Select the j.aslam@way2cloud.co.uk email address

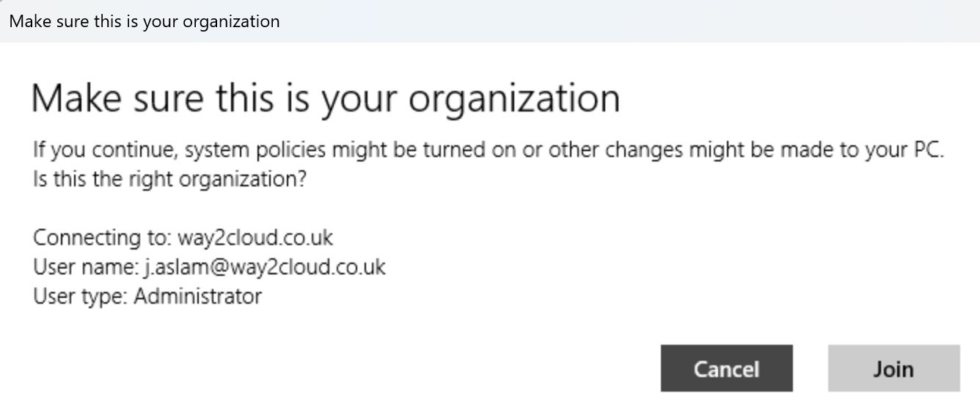(265, 267)
